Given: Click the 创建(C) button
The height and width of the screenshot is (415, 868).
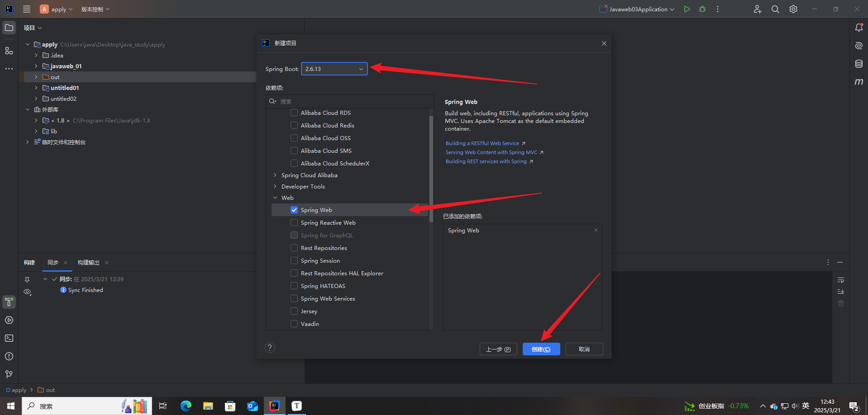Looking at the screenshot, I should [x=541, y=349].
